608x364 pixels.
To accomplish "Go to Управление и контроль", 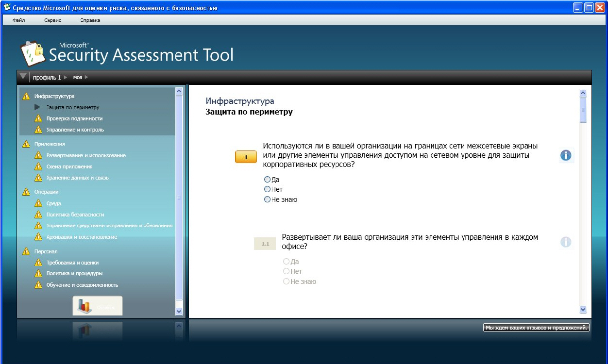I will coord(75,130).
